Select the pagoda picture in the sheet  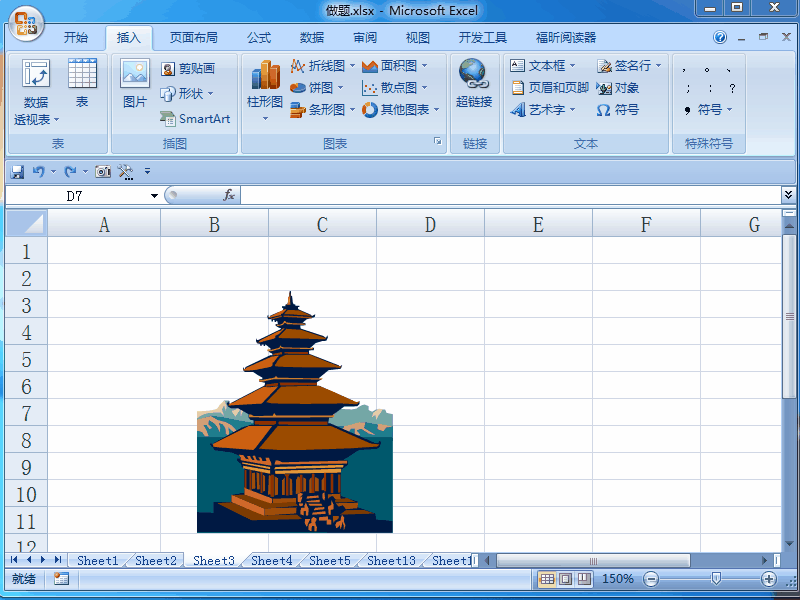pyautogui.click(x=295, y=412)
